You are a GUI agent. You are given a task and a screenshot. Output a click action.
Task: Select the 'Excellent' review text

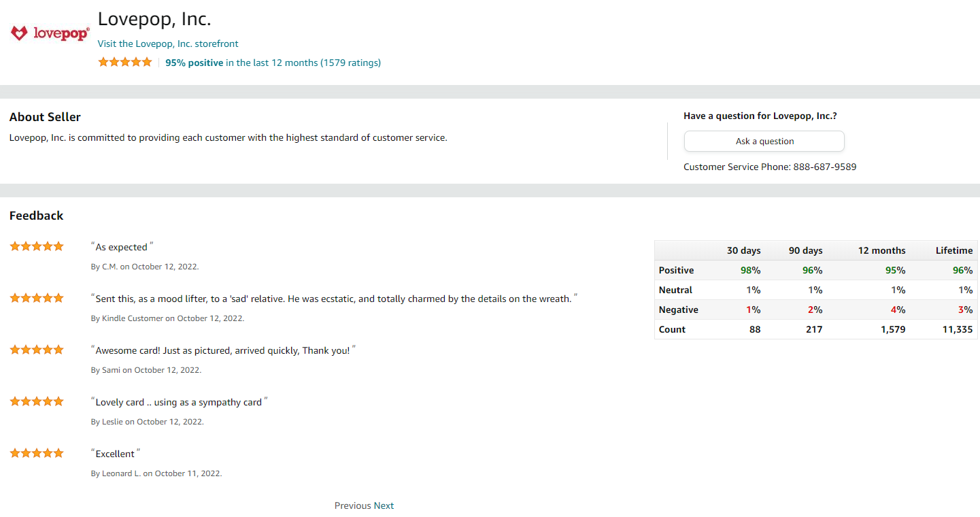[x=116, y=454]
